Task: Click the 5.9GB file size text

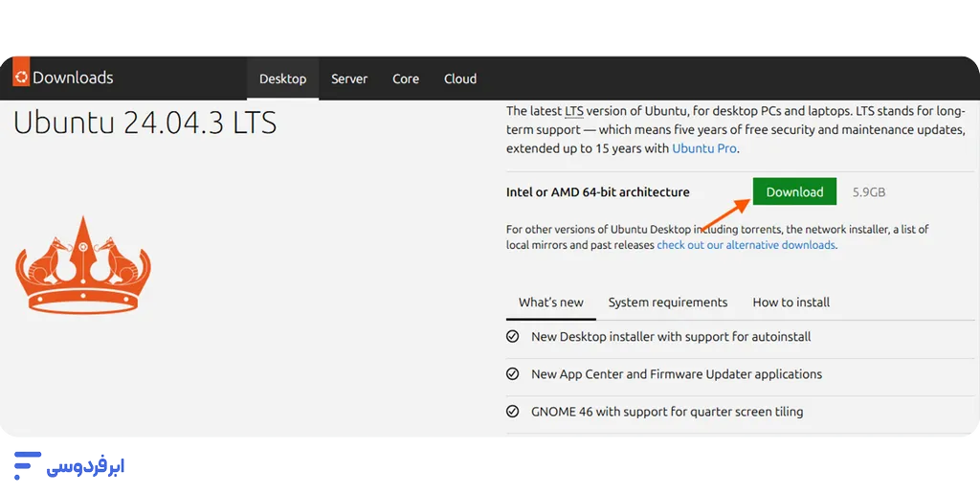Action: [869, 192]
